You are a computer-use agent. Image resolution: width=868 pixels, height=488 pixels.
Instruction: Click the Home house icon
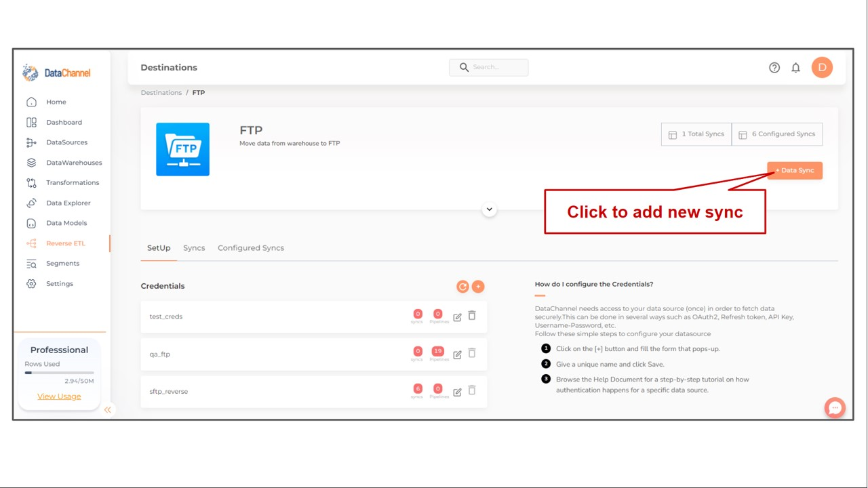click(x=31, y=102)
